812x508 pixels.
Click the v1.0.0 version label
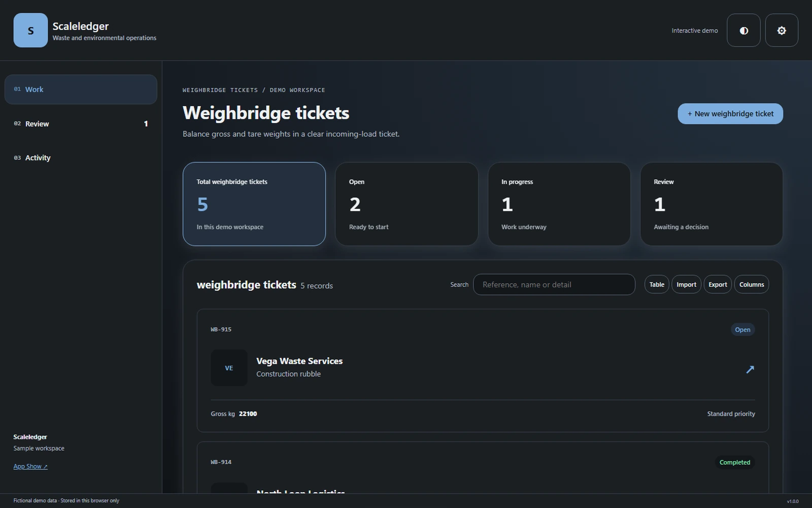point(792,501)
